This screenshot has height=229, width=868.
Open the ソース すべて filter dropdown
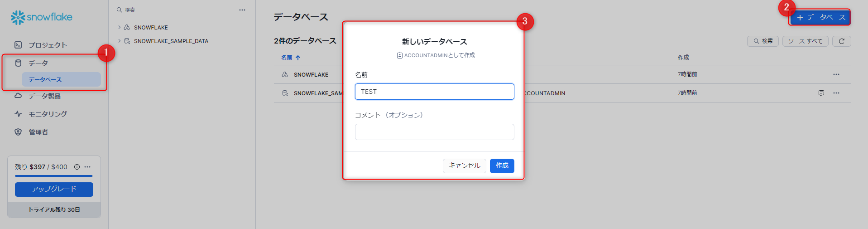tap(805, 41)
